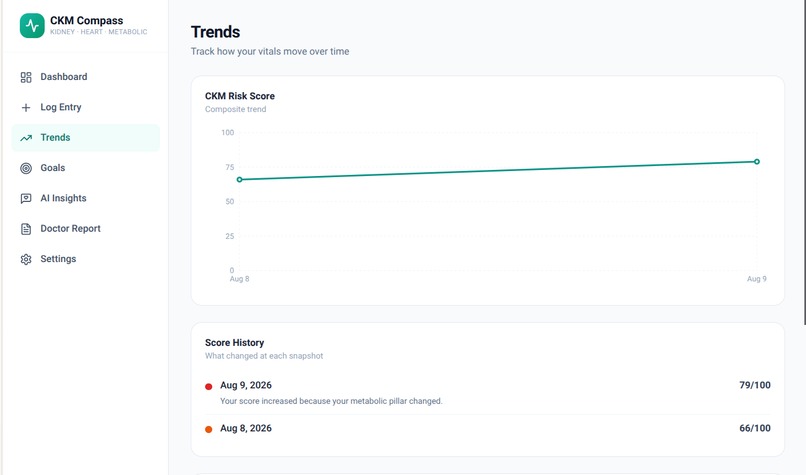Click the 66/100 score value
This screenshot has width=806, height=475.
[755, 428]
